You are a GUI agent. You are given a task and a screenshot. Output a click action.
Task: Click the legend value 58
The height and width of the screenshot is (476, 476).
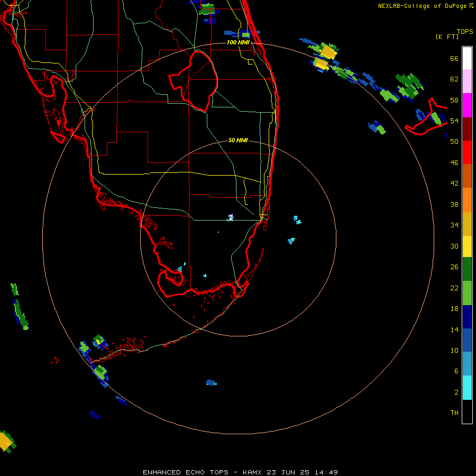[x=454, y=100]
